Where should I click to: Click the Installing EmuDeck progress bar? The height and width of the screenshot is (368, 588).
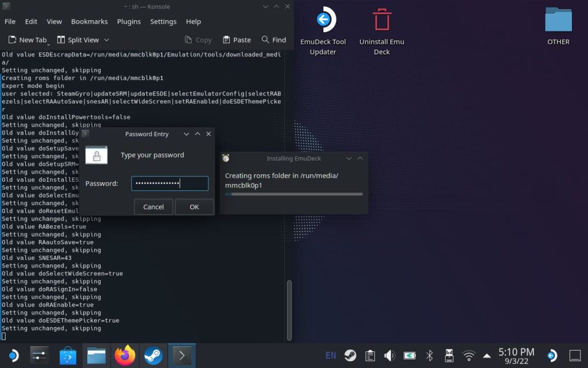(x=293, y=194)
